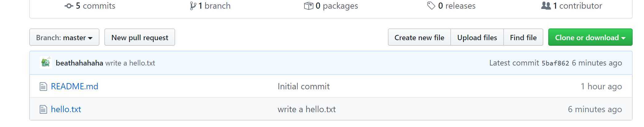Click the Upload files button
The width and height of the screenshot is (644, 127).
(x=477, y=37)
